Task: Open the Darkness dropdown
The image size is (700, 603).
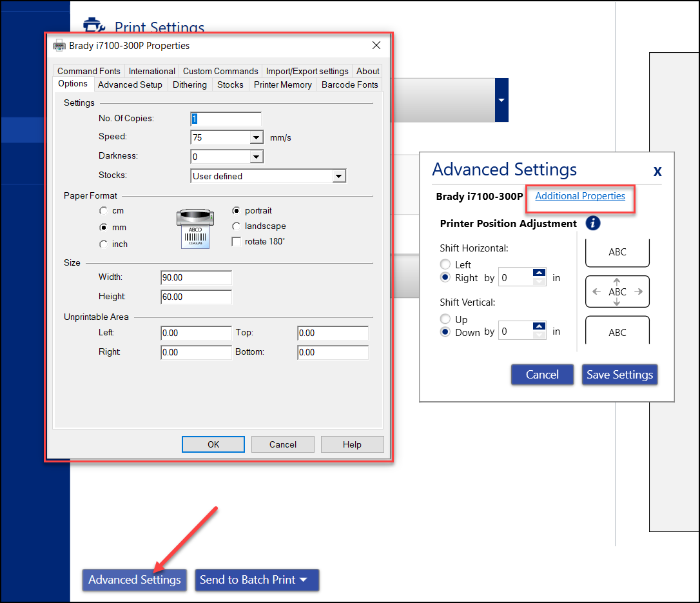Action: 257,157
